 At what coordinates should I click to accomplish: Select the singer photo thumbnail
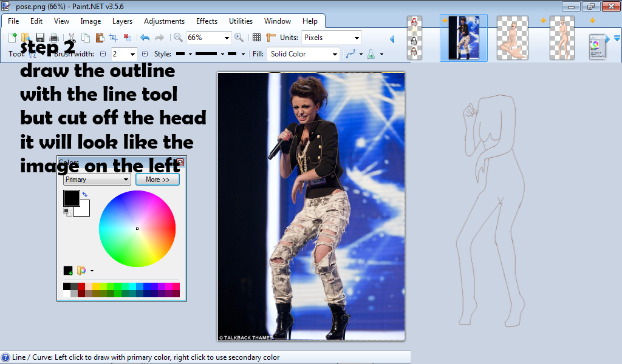click(x=463, y=38)
